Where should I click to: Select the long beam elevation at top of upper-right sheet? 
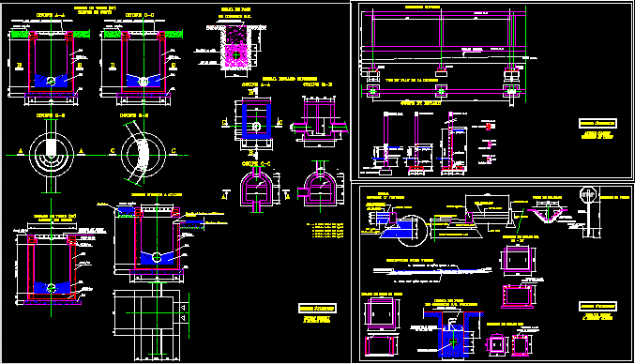444,32
